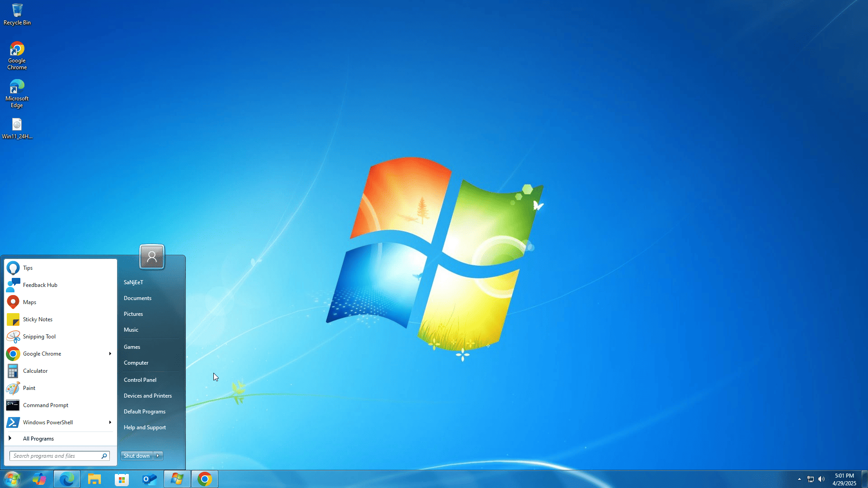Image resolution: width=868 pixels, height=488 pixels.
Task: Open Control Panel from the Start menu
Action: tap(140, 380)
